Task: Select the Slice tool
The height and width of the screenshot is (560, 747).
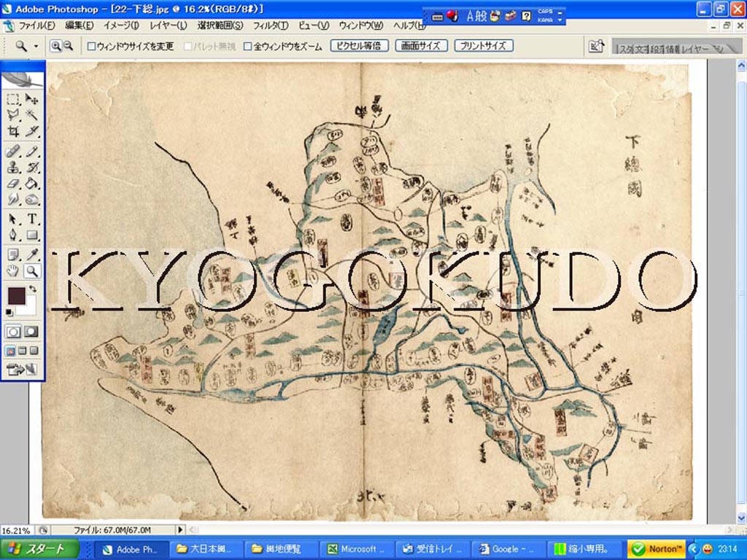Action: pos(31,131)
